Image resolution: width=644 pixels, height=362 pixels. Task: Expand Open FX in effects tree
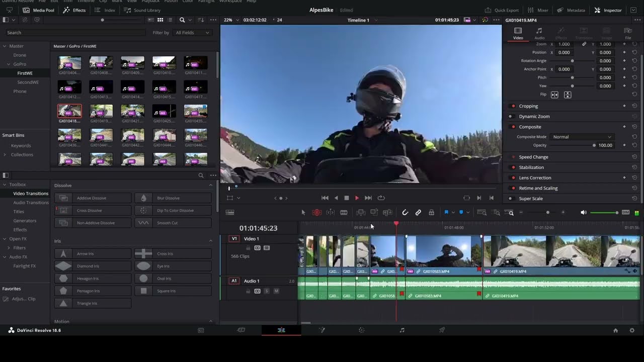tap(5, 239)
